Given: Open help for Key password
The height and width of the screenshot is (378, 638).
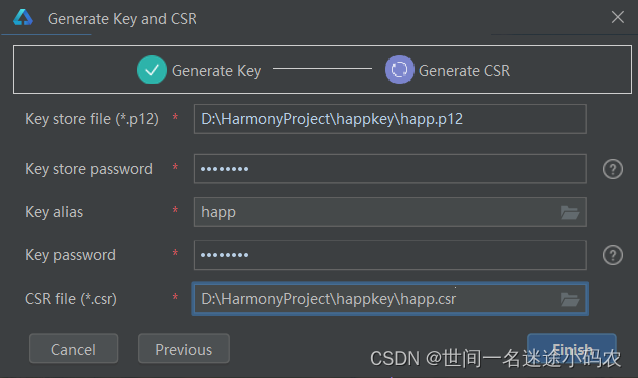Looking at the screenshot, I should tap(613, 255).
